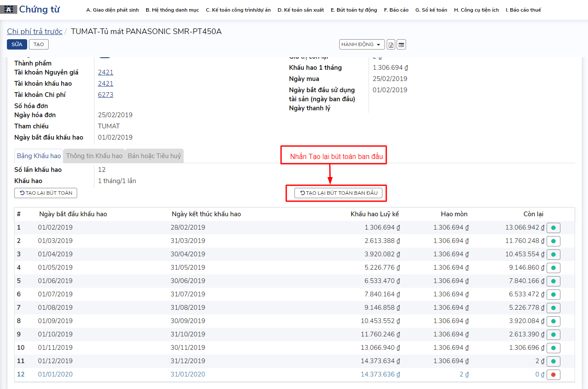Click the app logo beside Chứng từ
The image size is (588, 389).
coord(9,9)
